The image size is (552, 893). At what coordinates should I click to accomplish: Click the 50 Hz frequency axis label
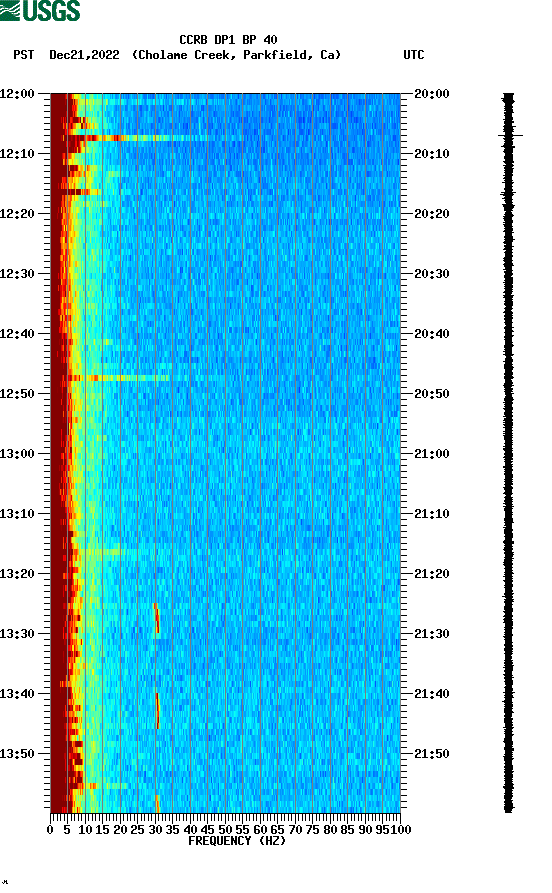225,830
